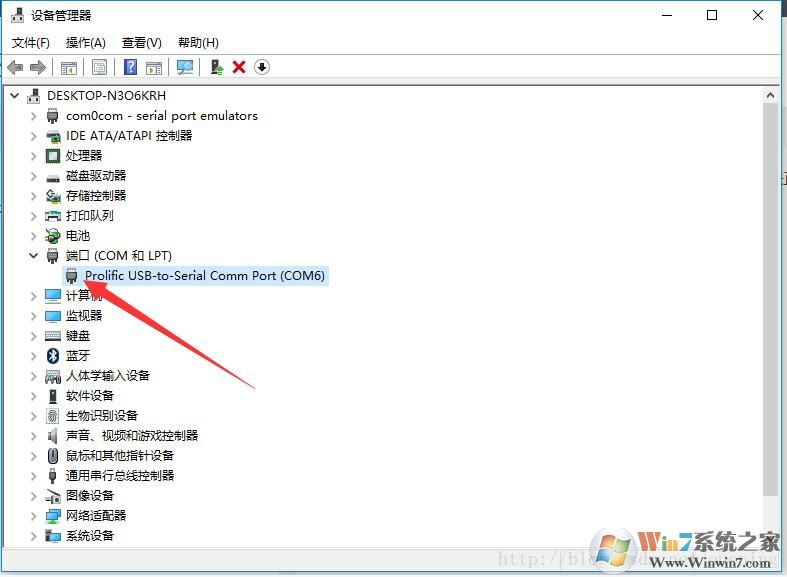Select the 系统设备 label
787x577 pixels.
[x=90, y=536]
